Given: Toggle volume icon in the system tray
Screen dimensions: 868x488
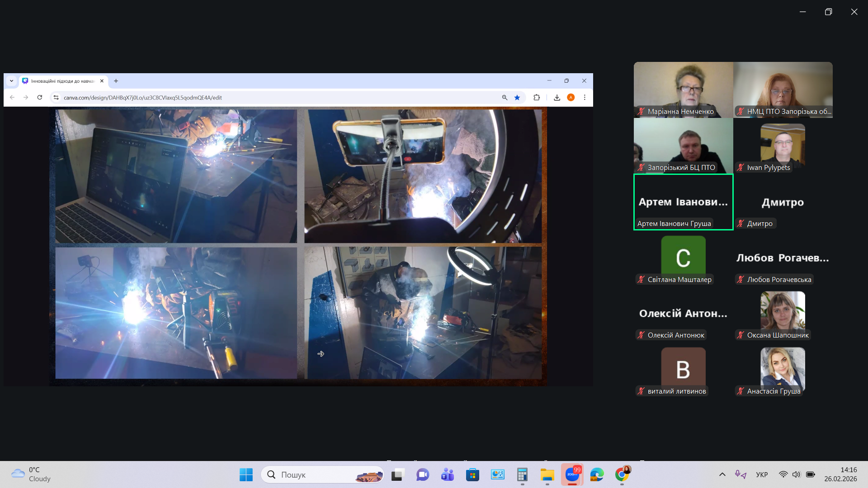Looking at the screenshot, I should click(796, 474).
